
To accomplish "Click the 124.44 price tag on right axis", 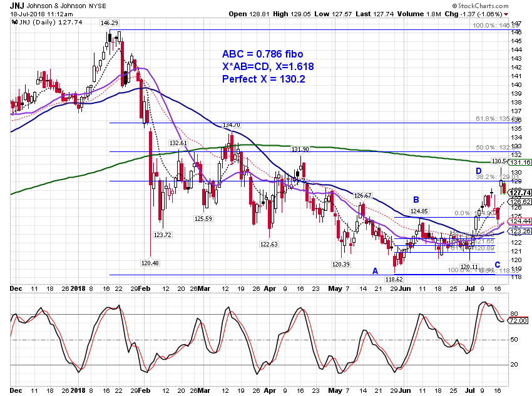I will (520, 221).
